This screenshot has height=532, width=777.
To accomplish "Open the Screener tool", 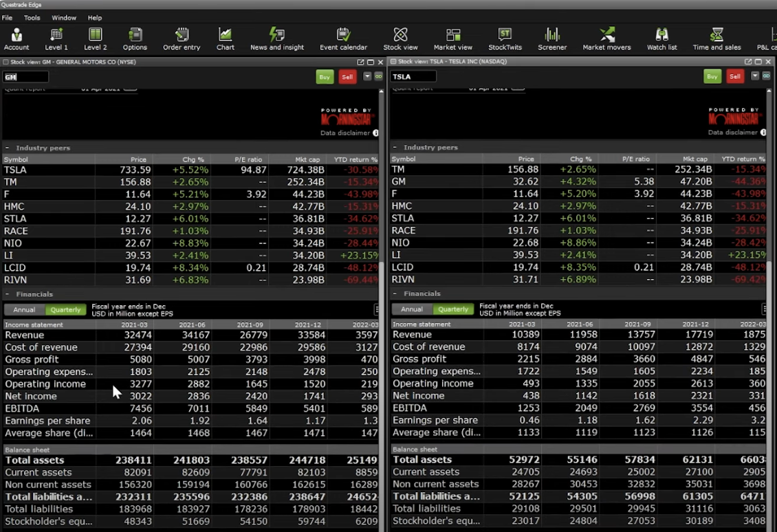I will pos(551,39).
